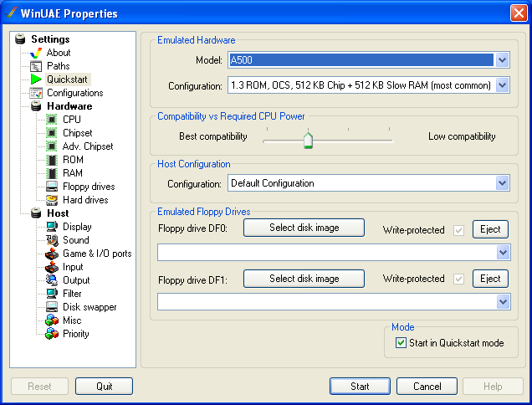The width and height of the screenshot is (532, 405).
Task: Click the Game & I/O ports joystick icon
Action: coord(52,254)
